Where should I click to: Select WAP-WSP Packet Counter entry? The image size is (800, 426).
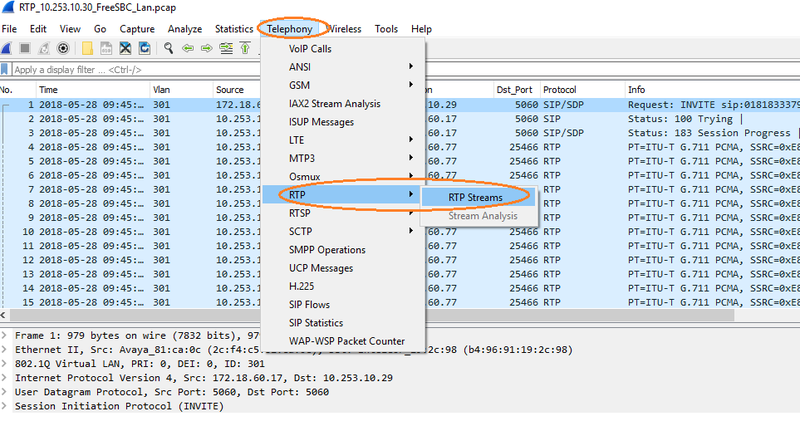[343, 341]
